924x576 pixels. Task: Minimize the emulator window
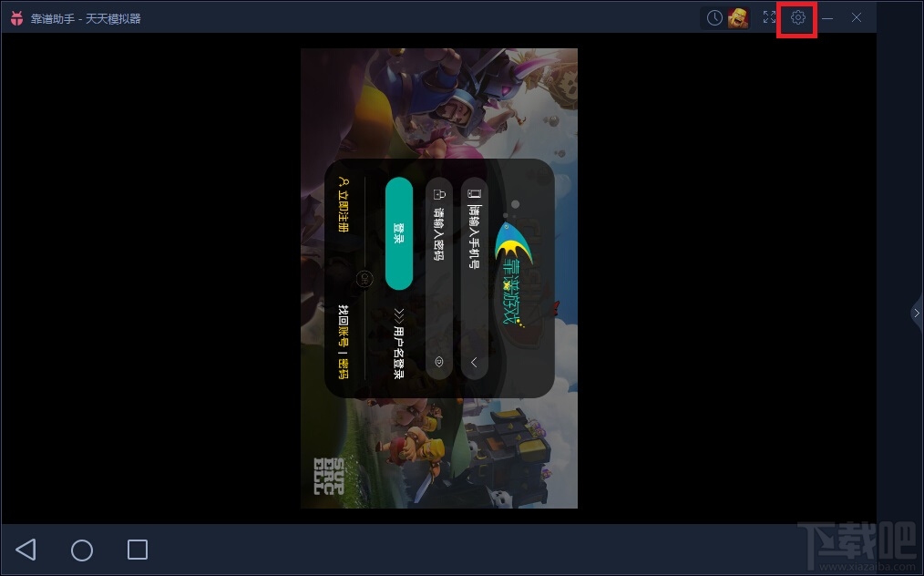pos(827,18)
